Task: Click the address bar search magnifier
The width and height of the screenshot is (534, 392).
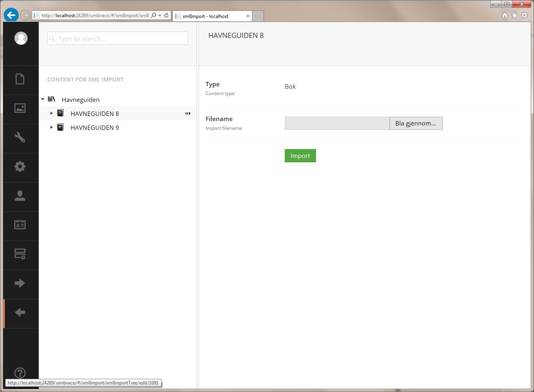Action: click(x=154, y=16)
